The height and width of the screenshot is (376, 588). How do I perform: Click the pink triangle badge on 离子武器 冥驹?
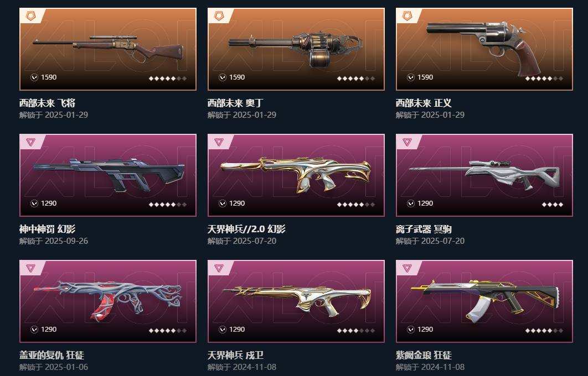407,142
